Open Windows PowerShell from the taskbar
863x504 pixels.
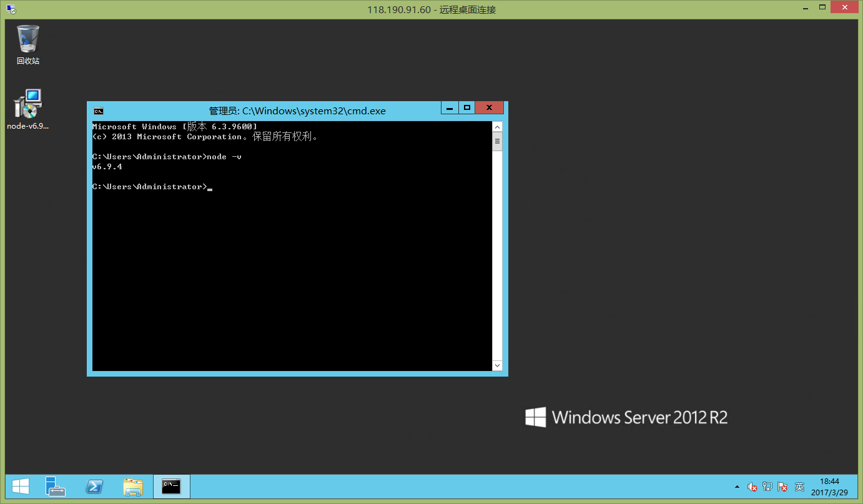pos(94,487)
